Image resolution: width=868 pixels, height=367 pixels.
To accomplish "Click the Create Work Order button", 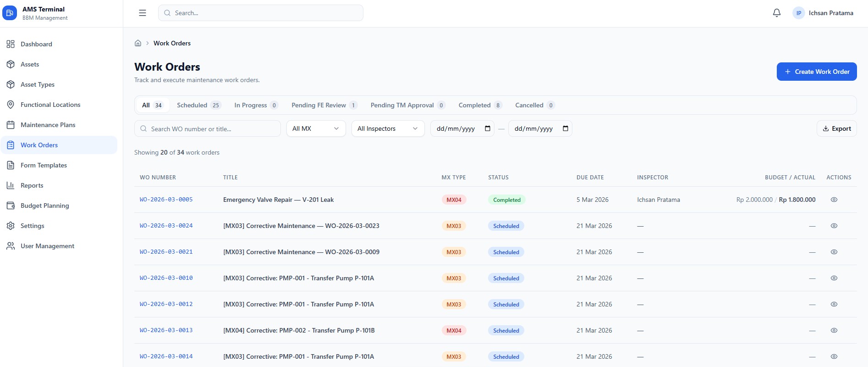I will coord(816,72).
